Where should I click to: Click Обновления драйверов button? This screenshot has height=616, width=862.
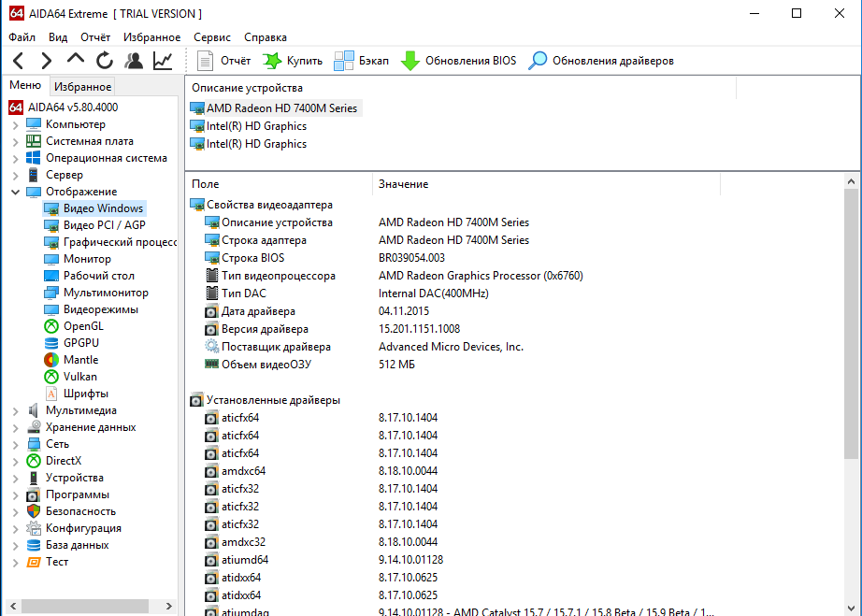tap(601, 61)
